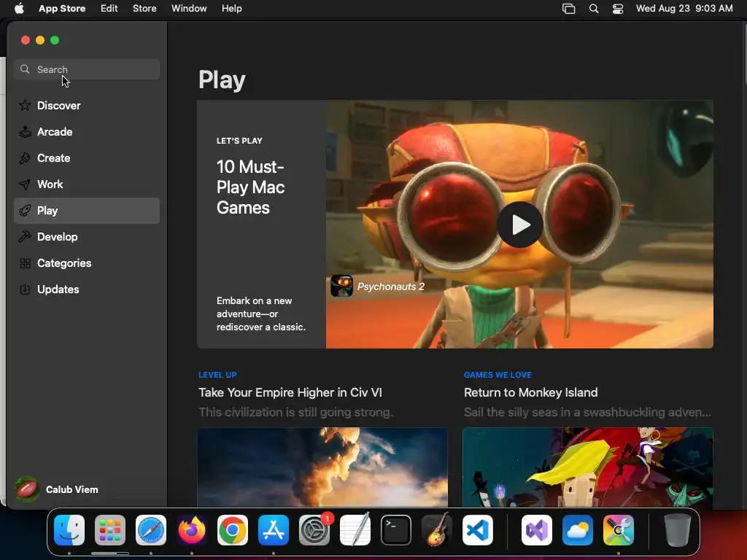Image resolution: width=747 pixels, height=560 pixels.
Task: Click the search magnifier icon in sidebar
Action: 25,69
